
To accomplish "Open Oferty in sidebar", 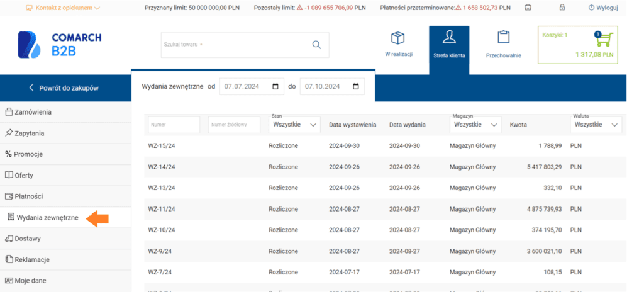I will click(x=65, y=175).
